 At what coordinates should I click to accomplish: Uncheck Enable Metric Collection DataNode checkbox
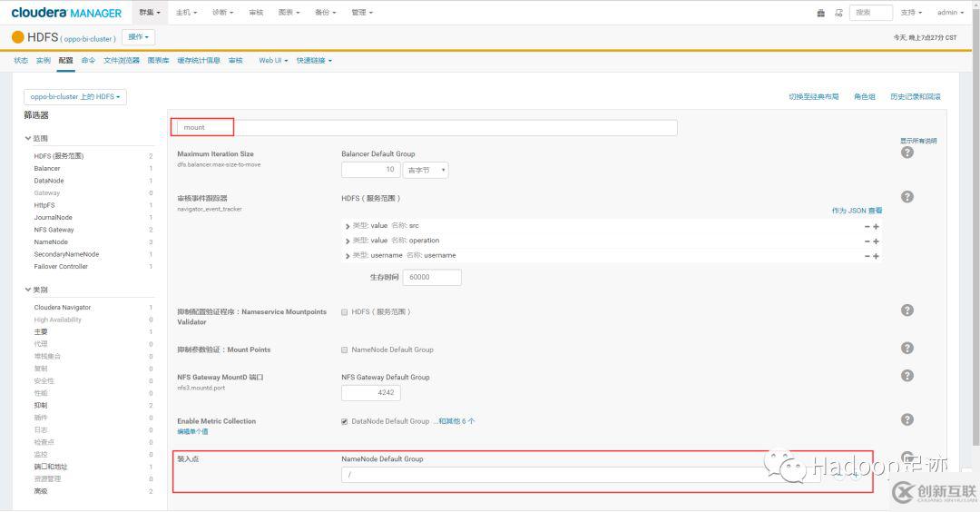tap(345, 421)
